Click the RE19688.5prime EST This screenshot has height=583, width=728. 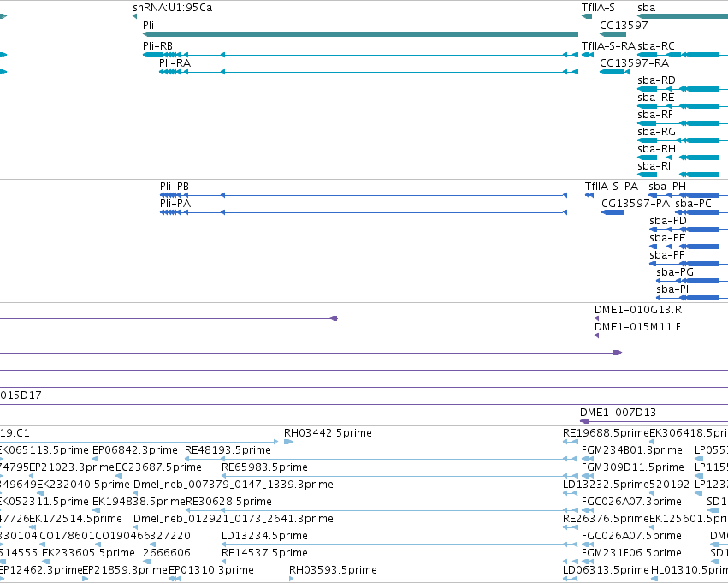coord(571,442)
